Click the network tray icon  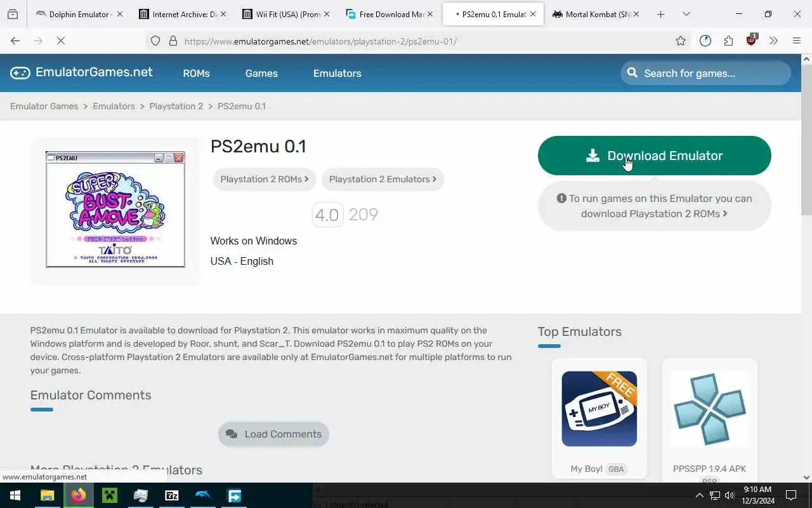tap(715, 495)
